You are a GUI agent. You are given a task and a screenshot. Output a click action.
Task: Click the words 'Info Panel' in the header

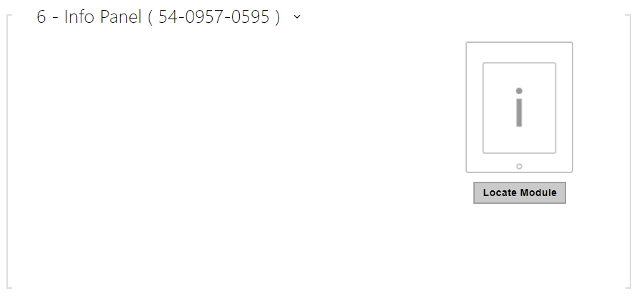103,17
